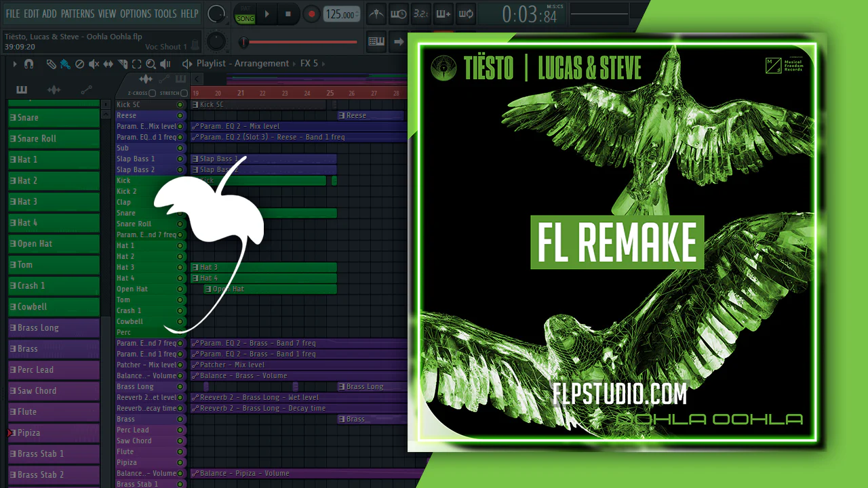
Task: Choose the Select marquee tool in playlist toolbar
Action: 136,64
